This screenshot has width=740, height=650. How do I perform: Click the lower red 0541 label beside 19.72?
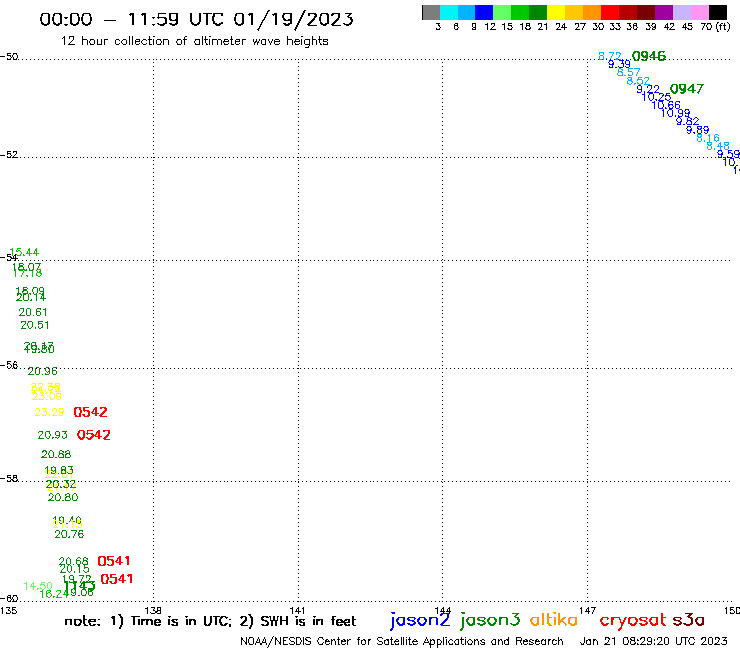(x=117, y=579)
